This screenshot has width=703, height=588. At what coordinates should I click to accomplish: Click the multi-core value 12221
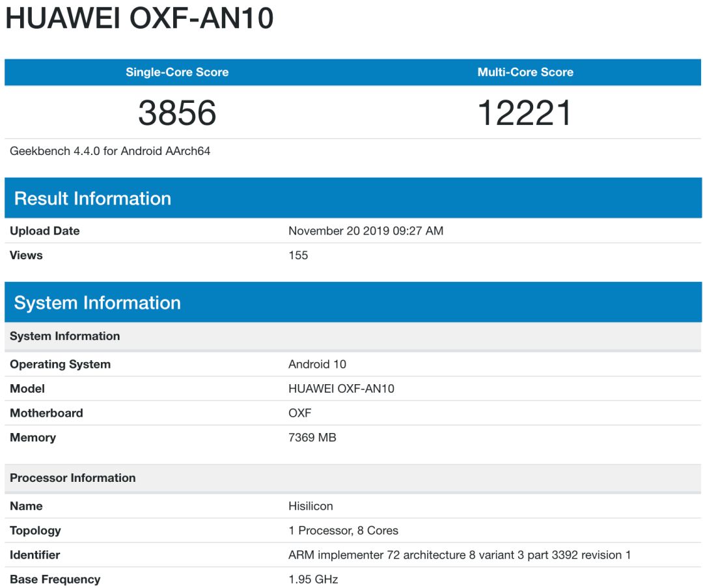(x=525, y=113)
